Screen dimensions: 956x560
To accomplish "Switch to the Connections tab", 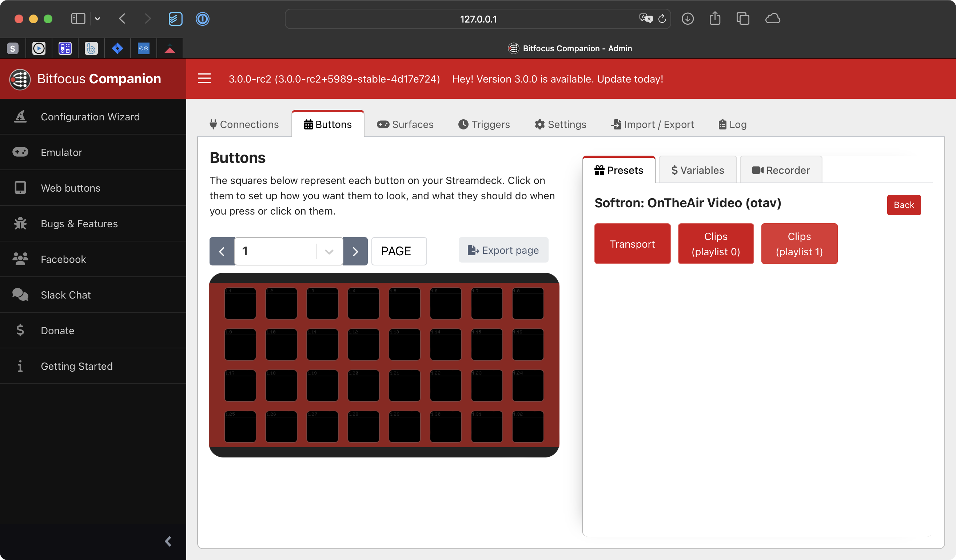I will (x=244, y=124).
